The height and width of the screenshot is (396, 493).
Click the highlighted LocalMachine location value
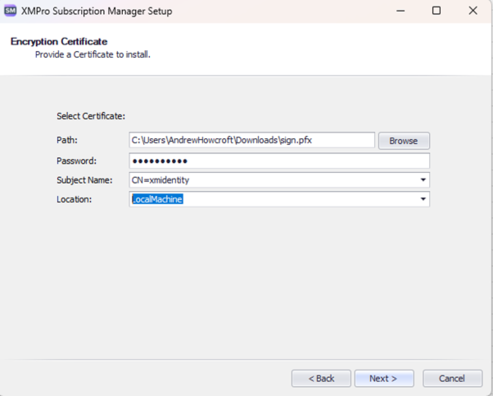157,199
